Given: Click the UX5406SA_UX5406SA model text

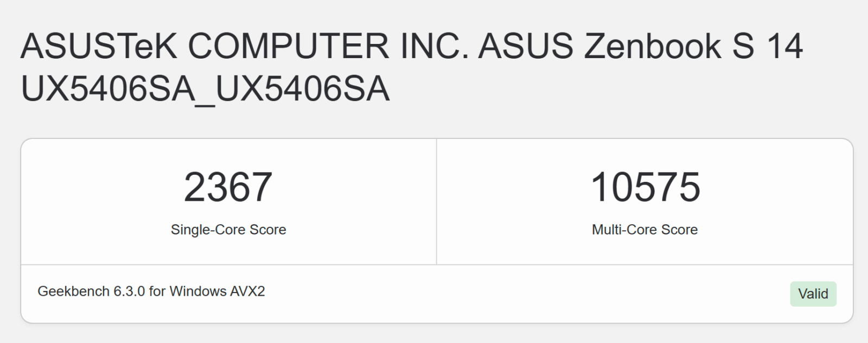Looking at the screenshot, I should pos(205,89).
